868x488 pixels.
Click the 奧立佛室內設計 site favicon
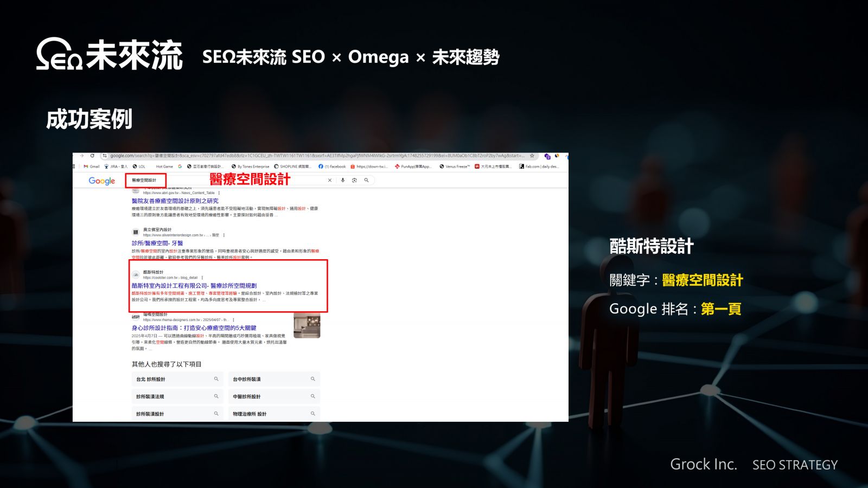(x=136, y=232)
